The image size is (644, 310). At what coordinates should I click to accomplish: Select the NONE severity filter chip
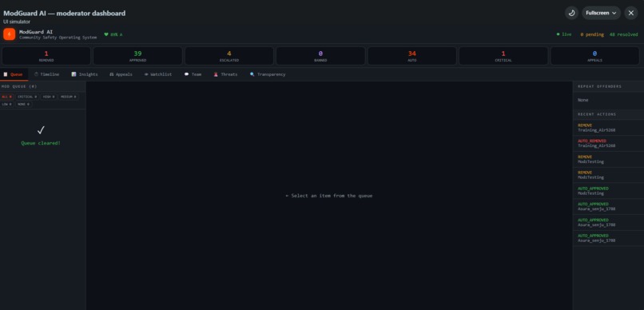click(24, 105)
